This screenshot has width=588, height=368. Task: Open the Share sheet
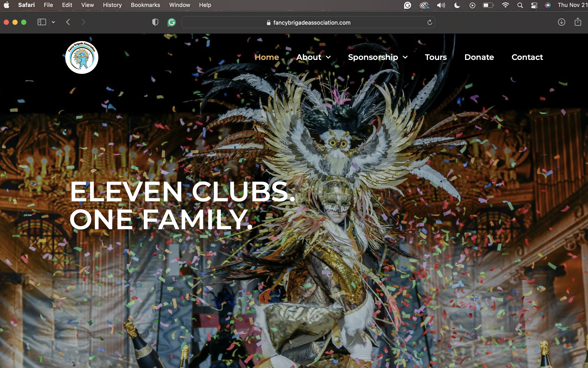pyautogui.click(x=578, y=22)
